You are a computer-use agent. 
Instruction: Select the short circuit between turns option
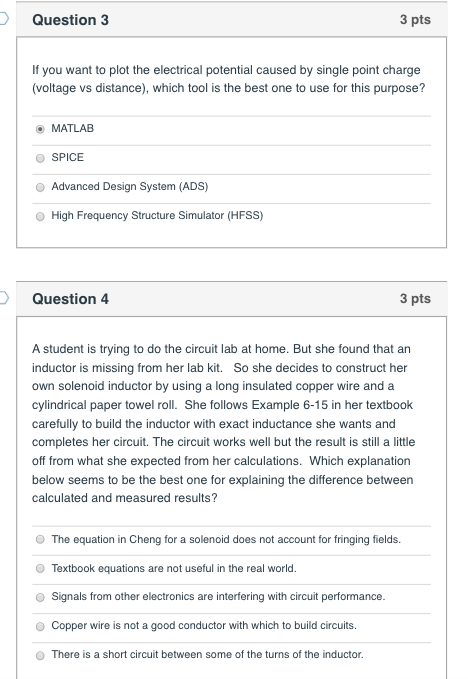pos(40,655)
